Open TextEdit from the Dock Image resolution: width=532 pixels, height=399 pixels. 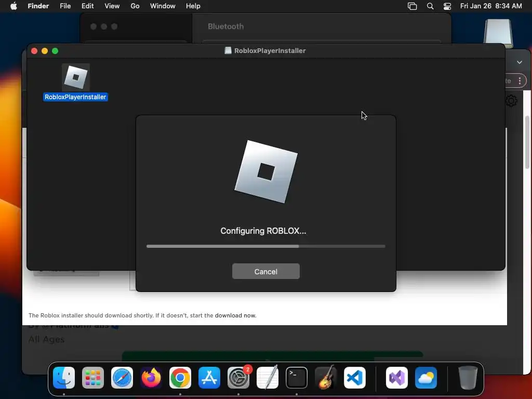[268, 378]
